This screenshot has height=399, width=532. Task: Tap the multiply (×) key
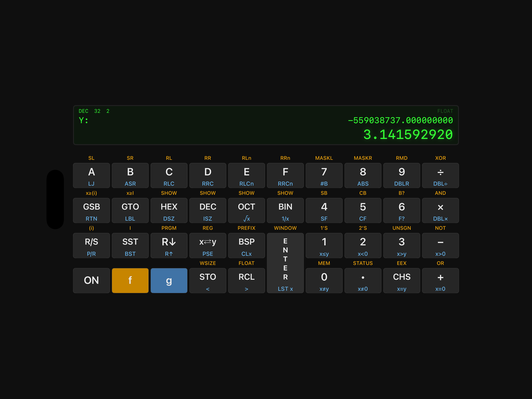tap(440, 211)
